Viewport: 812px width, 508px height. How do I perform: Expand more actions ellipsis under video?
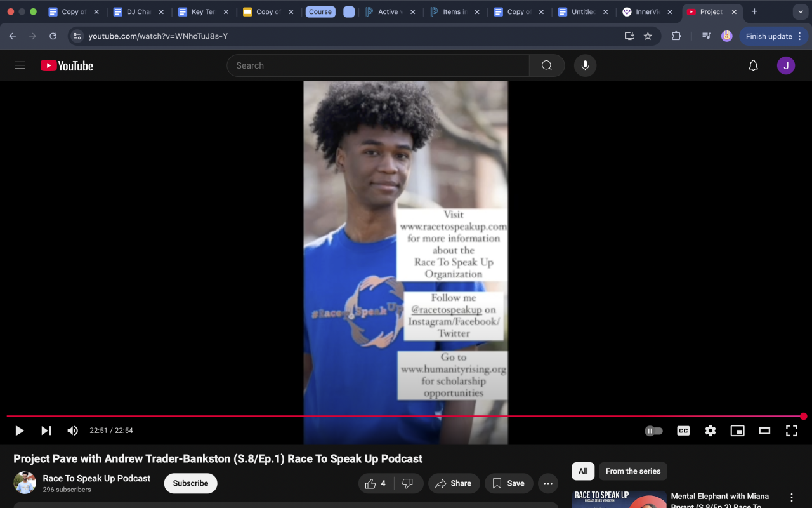pos(548,483)
